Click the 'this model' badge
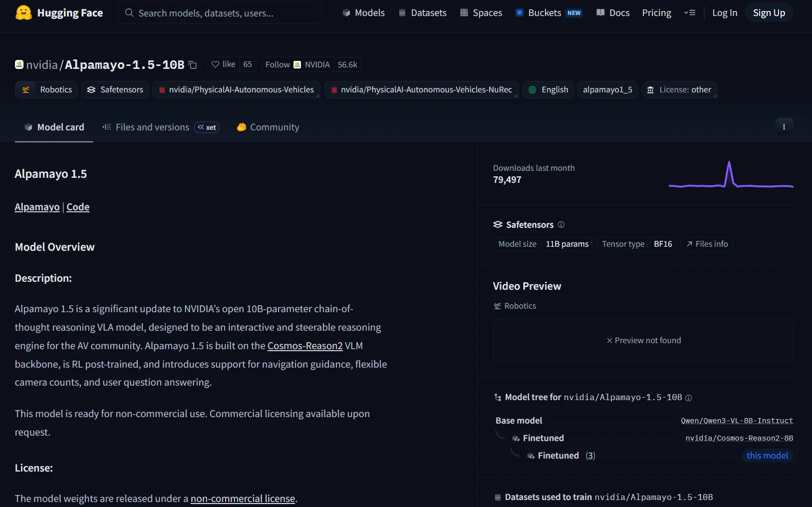 [x=767, y=456]
